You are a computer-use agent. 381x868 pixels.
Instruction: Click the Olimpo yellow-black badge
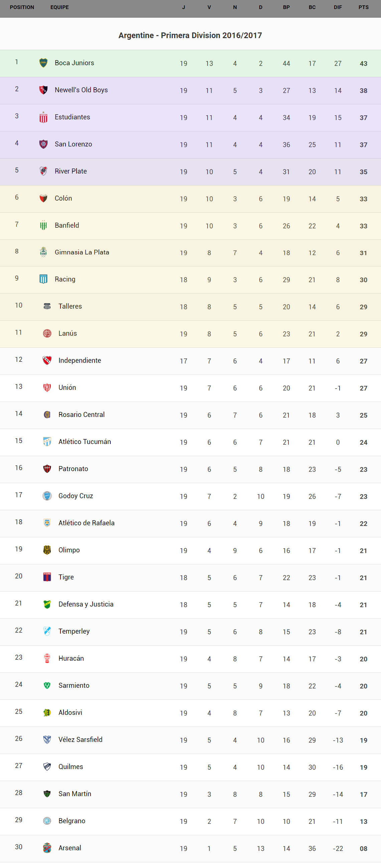(47, 550)
